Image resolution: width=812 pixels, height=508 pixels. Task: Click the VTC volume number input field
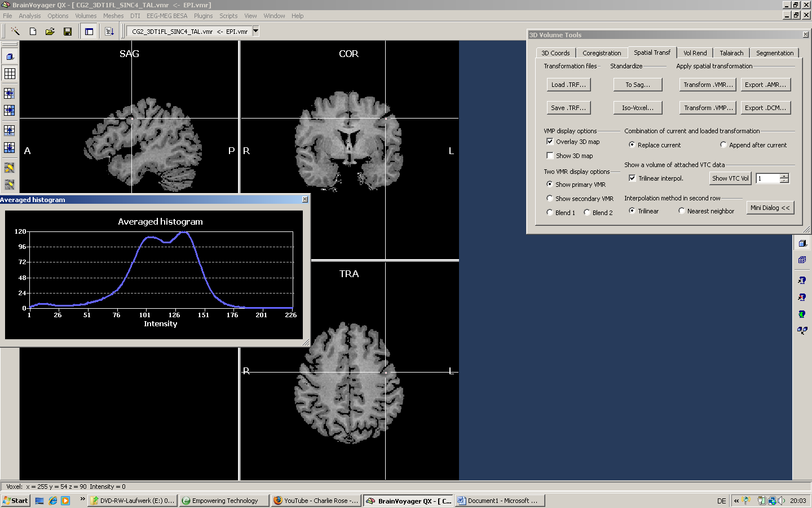pos(767,178)
